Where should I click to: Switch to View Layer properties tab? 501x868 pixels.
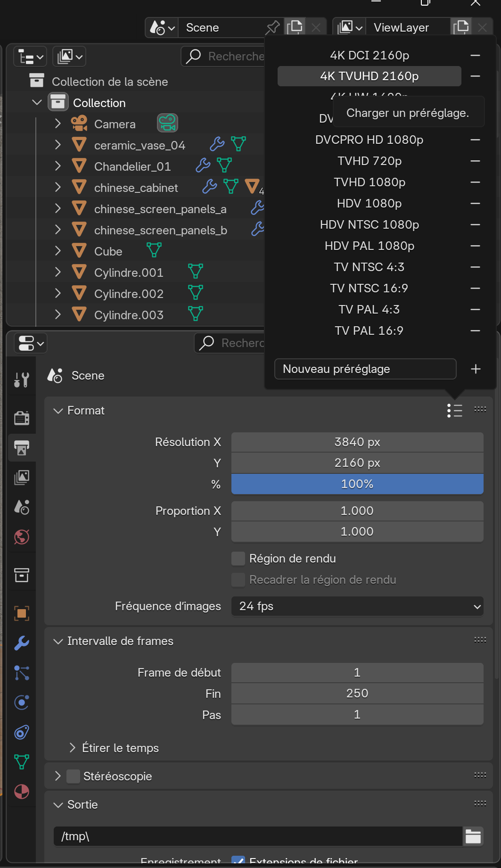[x=22, y=477]
